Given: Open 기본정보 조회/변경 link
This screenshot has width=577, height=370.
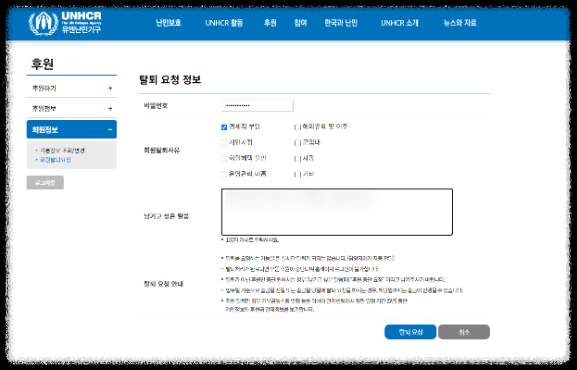Looking at the screenshot, I should (x=62, y=151).
